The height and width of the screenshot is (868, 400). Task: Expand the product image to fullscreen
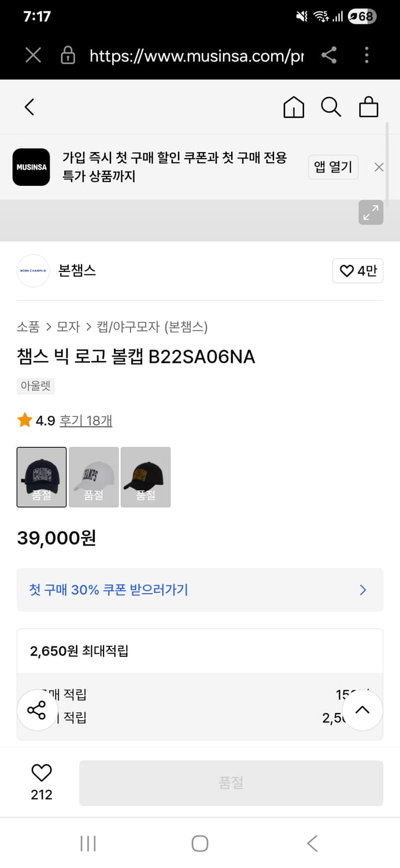371,213
